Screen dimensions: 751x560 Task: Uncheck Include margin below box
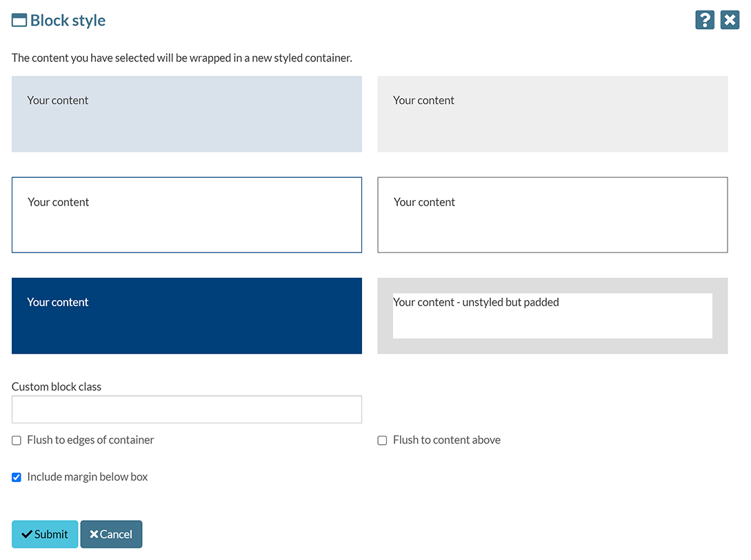pos(17,477)
